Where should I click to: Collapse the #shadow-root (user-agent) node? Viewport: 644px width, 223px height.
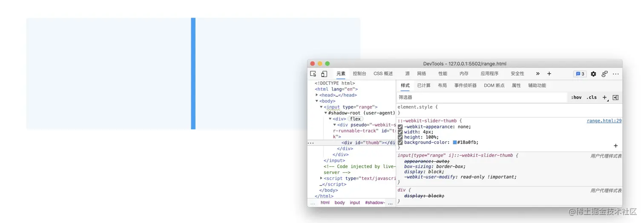point(326,113)
